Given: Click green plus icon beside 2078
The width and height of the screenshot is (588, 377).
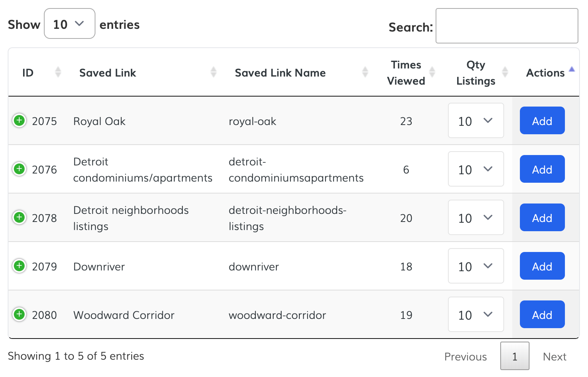Looking at the screenshot, I should point(19,217).
